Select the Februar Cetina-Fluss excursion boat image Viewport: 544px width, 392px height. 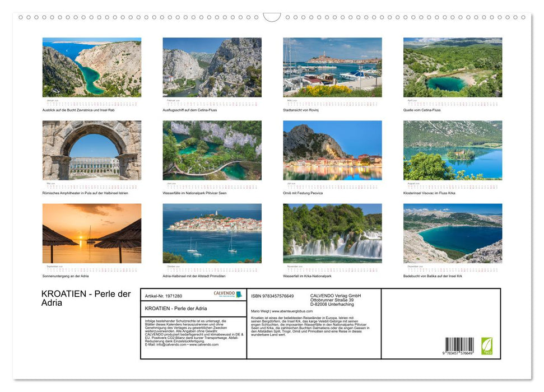(x=212, y=67)
